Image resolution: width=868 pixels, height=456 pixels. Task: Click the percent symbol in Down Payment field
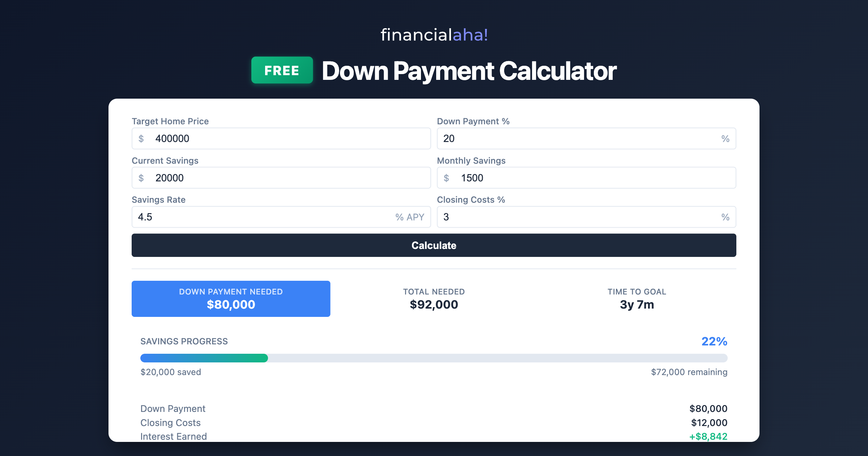(x=726, y=138)
